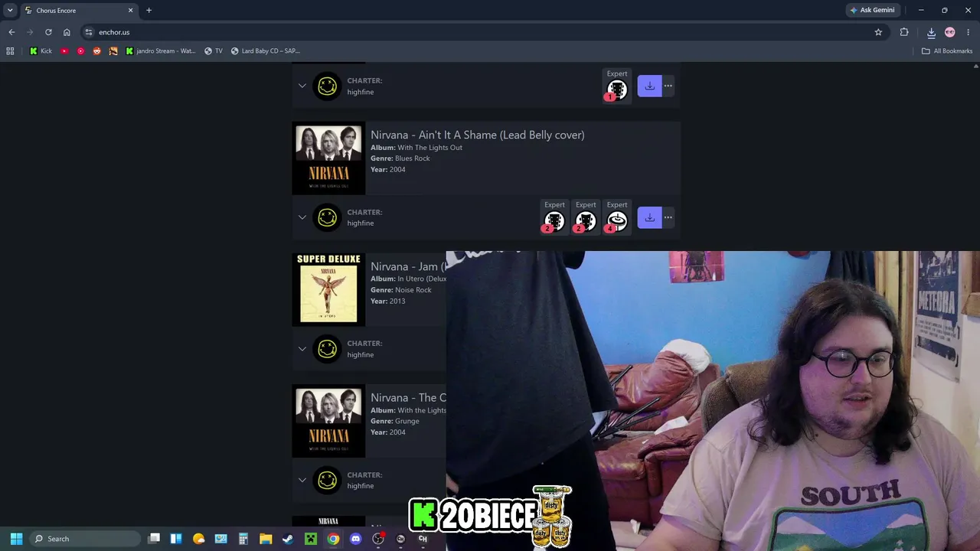The width and height of the screenshot is (980, 551).
Task: Open the song title Nirvana - Jam
Action: point(408,266)
